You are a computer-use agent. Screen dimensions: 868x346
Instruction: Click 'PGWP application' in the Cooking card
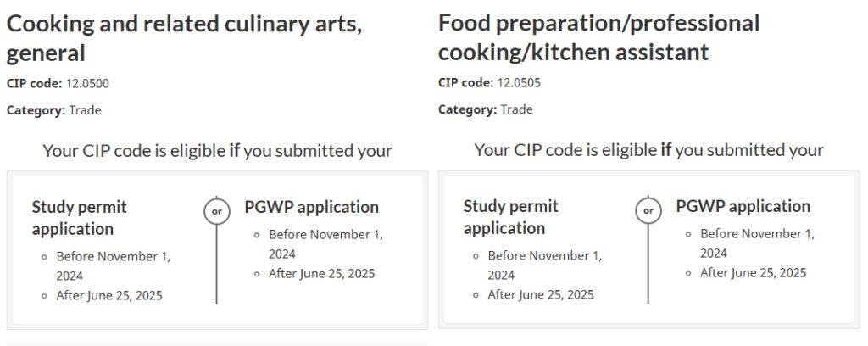311,207
